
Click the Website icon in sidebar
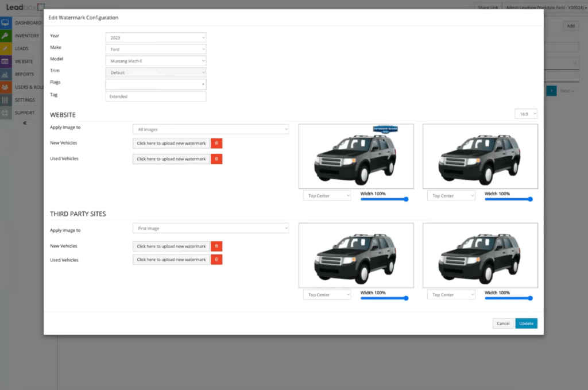[x=5, y=61]
